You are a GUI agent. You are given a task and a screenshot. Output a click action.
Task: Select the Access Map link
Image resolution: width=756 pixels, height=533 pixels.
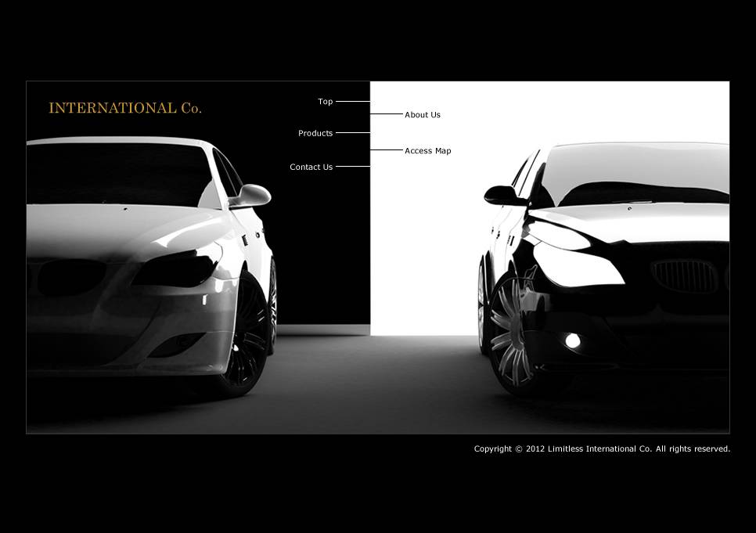[427, 151]
